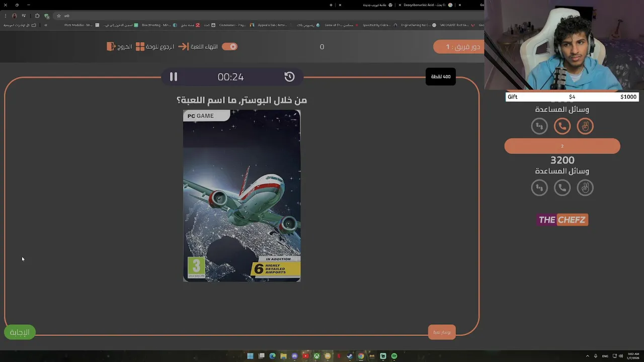644x362 pixels.
Task: Use team one's swap arrows helper
Action: 539,126
